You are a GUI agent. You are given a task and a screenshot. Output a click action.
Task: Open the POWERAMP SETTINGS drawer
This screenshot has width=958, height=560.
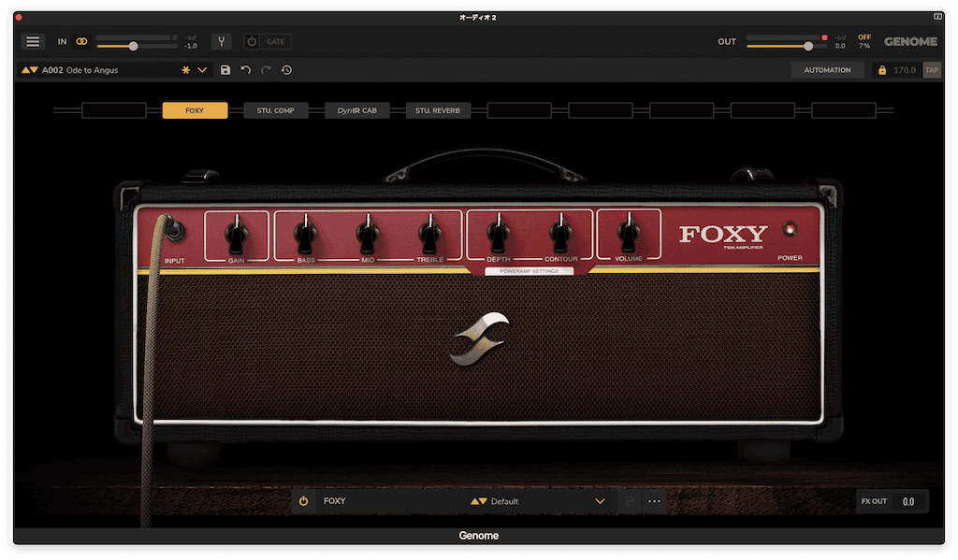click(530, 271)
